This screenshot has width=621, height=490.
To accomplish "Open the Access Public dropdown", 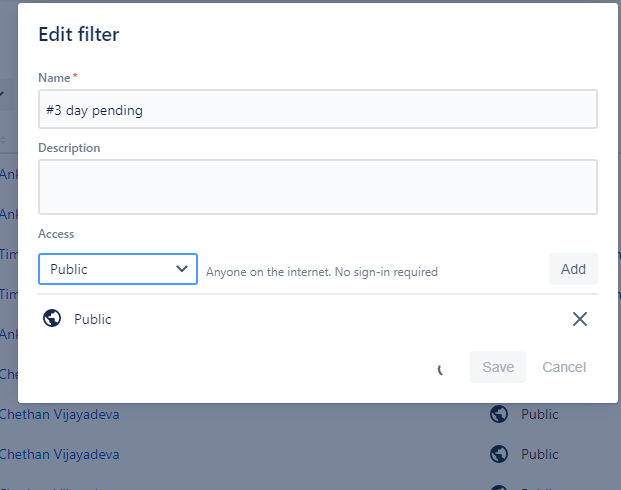I will [118, 269].
